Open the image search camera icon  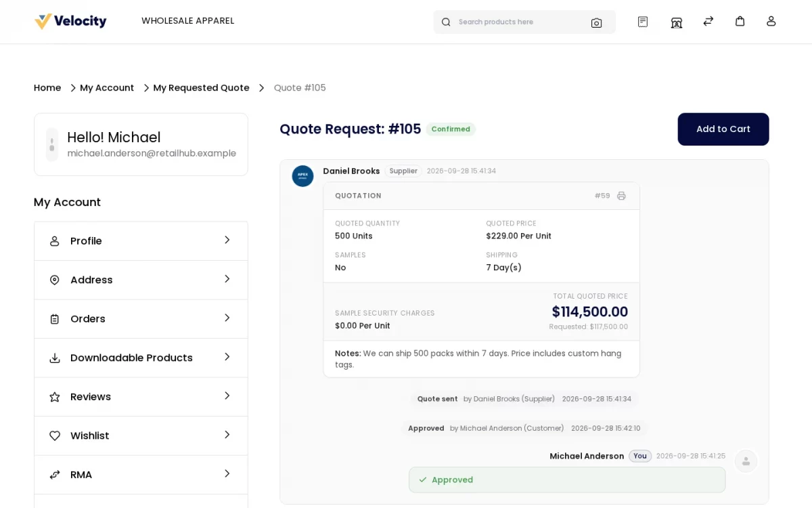(x=596, y=22)
